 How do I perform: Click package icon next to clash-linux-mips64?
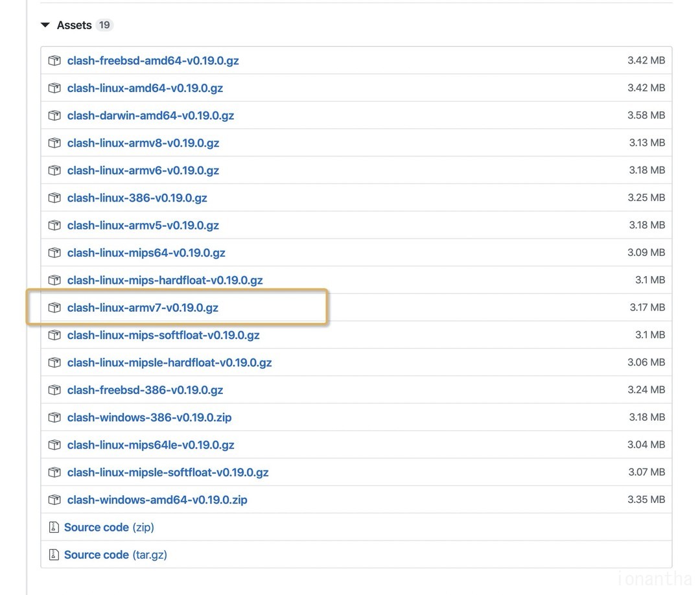pos(54,253)
